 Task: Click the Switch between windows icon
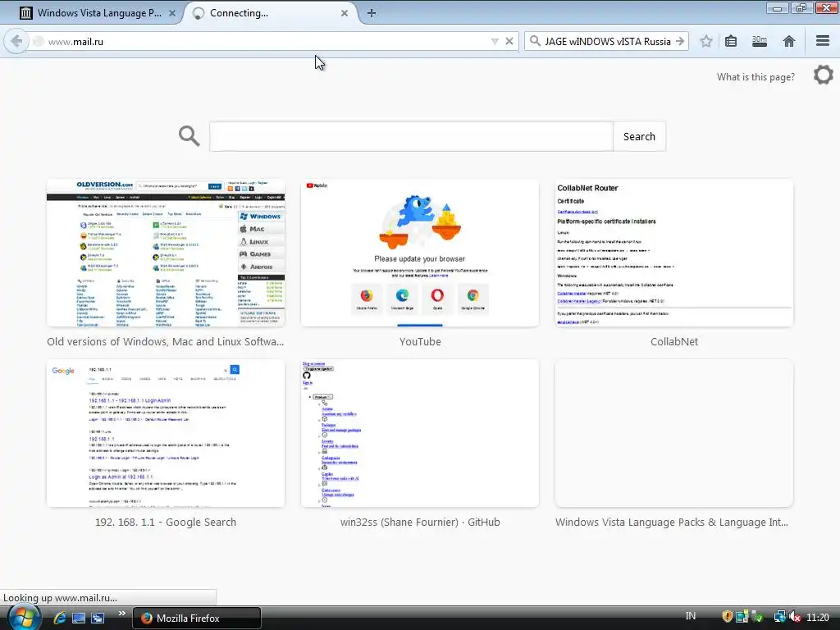pyautogui.click(x=98, y=618)
